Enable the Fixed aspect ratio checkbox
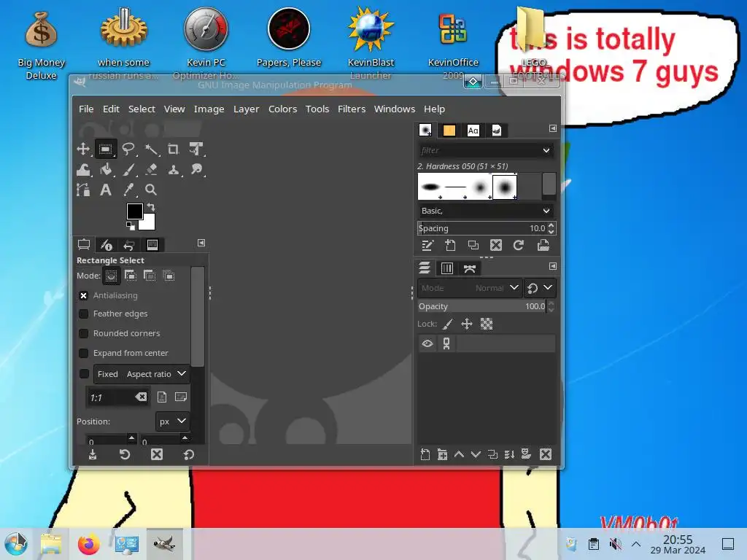 pyautogui.click(x=84, y=374)
